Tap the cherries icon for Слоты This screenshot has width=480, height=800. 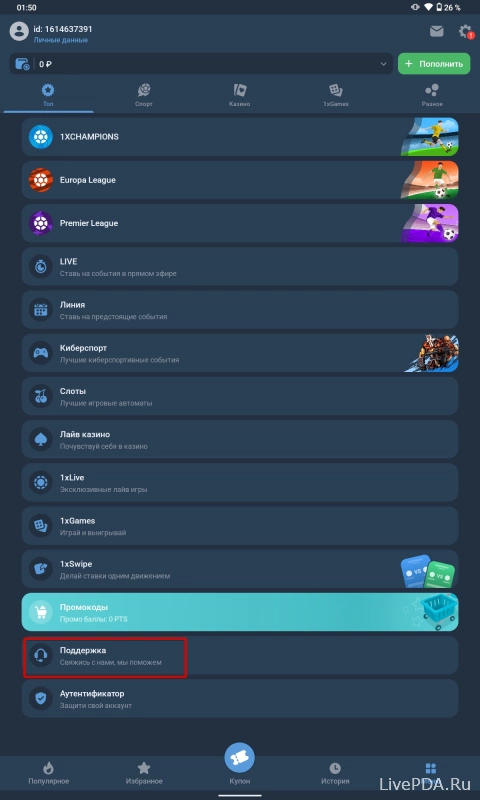[41, 396]
